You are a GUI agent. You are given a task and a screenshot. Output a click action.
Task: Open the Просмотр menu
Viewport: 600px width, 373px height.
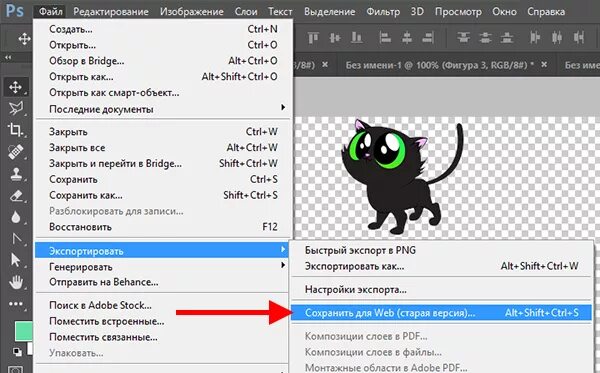coord(458,11)
